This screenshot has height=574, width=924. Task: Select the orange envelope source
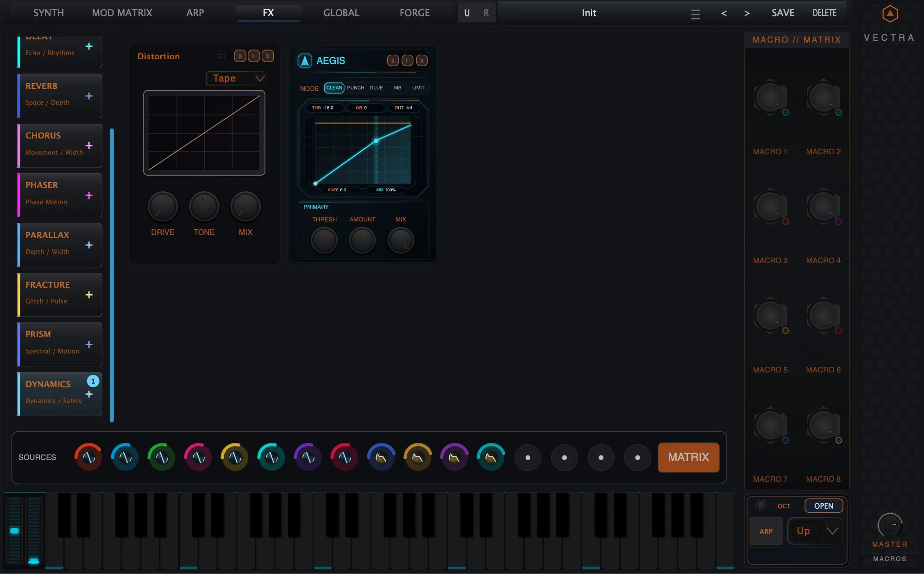coord(418,457)
